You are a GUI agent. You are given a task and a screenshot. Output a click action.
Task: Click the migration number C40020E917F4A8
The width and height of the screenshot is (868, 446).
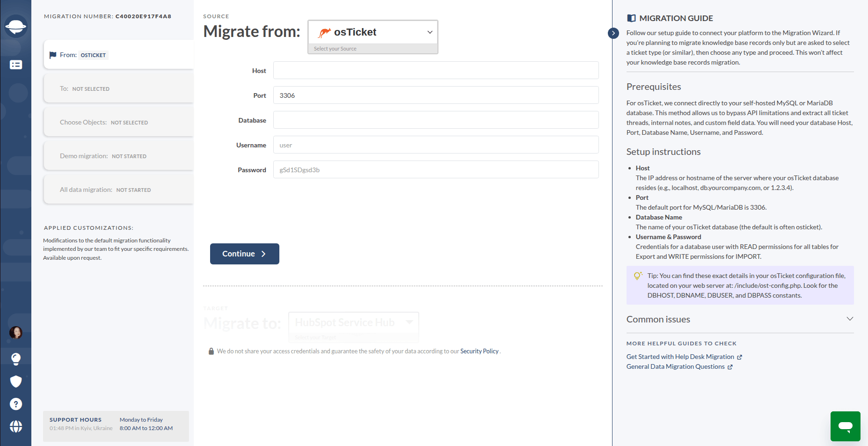(143, 16)
